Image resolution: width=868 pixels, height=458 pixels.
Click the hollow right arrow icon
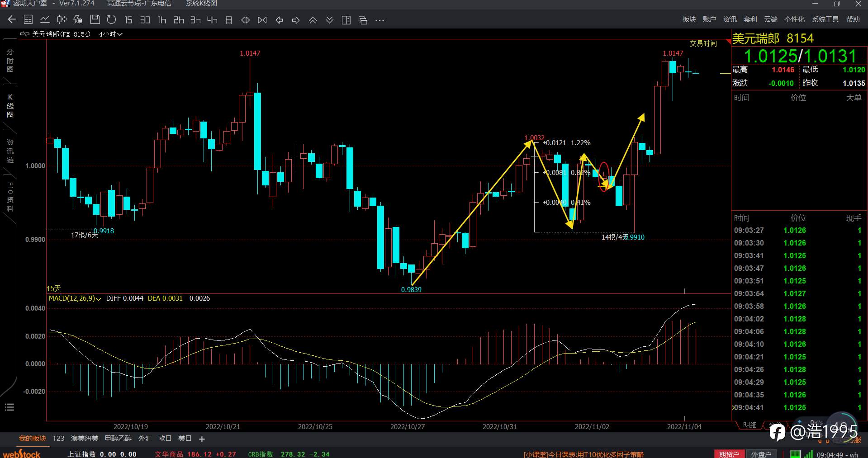[296, 19]
